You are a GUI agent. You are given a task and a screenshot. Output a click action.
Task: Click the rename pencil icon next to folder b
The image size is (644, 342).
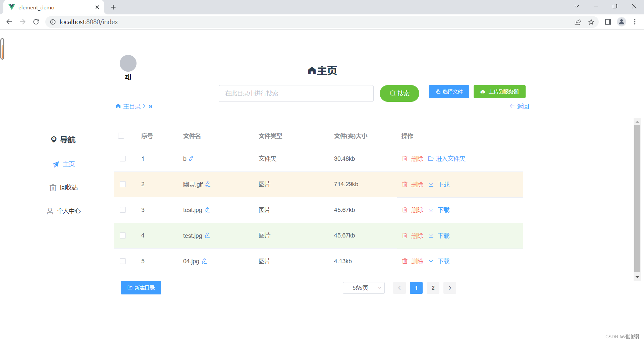(192, 158)
